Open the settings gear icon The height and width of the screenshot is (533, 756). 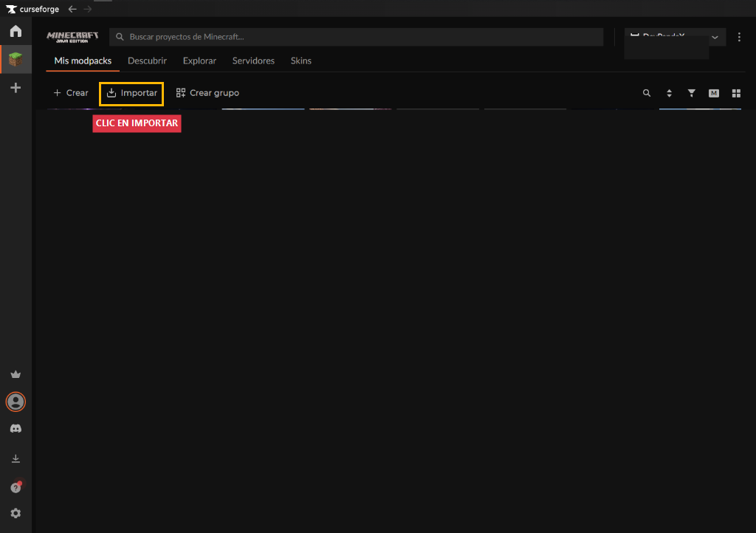(16, 513)
